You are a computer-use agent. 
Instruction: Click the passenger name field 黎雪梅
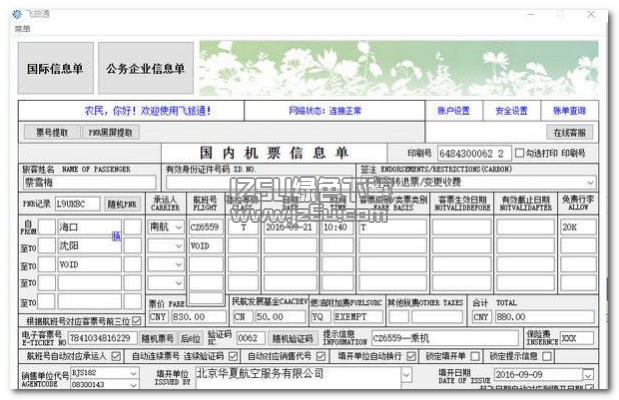[x=90, y=182]
